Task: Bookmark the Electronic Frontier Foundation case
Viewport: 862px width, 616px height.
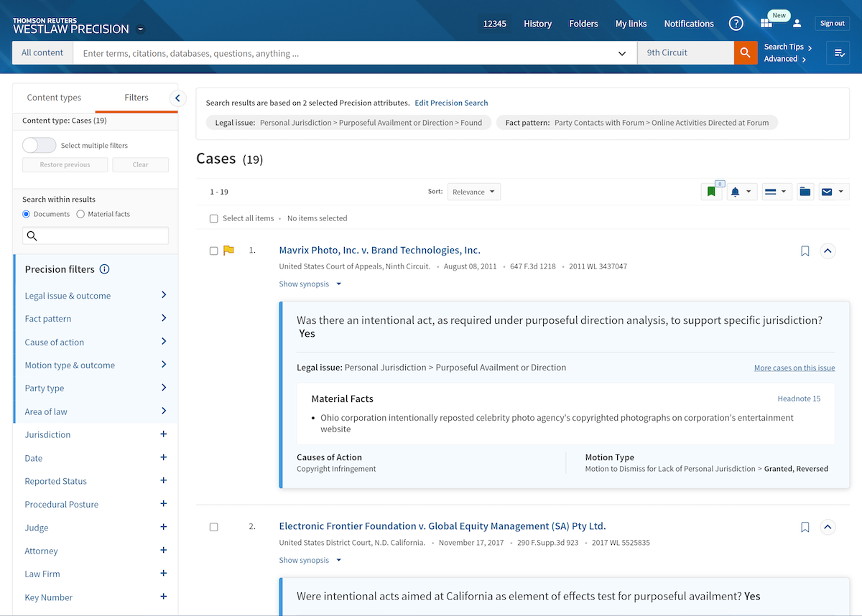Action: click(x=805, y=528)
